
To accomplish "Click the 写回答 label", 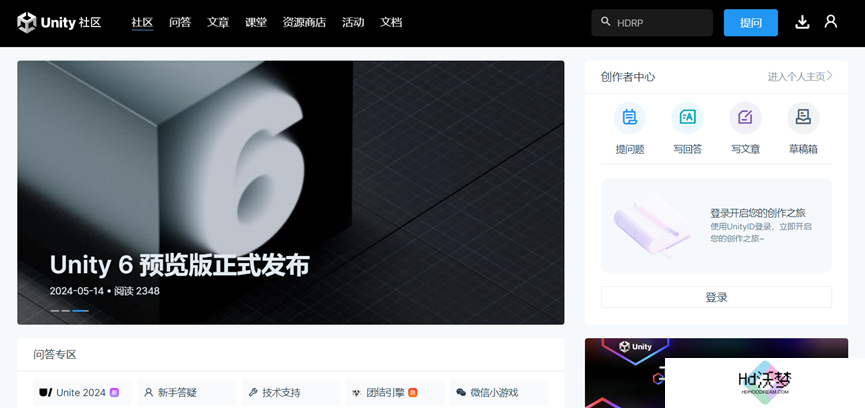I will [x=688, y=149].
